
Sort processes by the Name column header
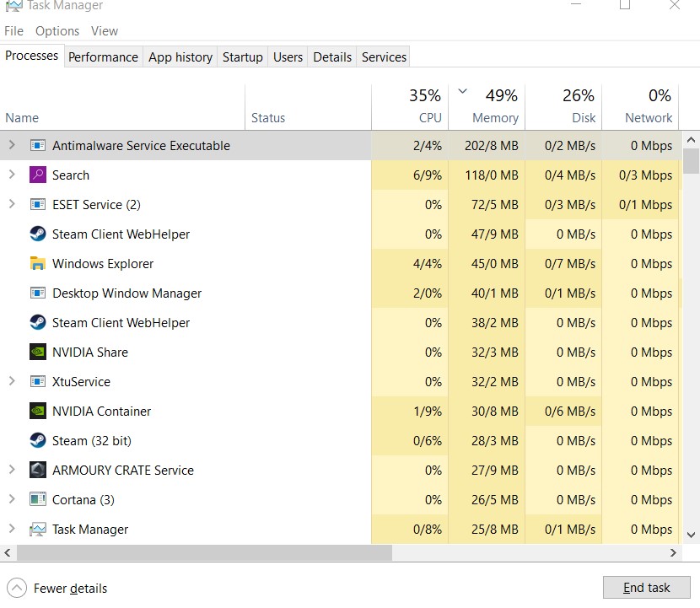click(122, 107)
